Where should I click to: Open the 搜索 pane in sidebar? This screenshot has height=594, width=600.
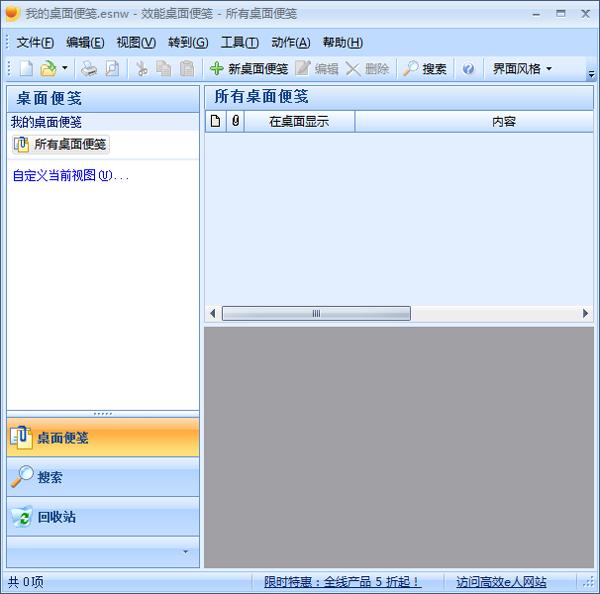click(x=103, y=477)
